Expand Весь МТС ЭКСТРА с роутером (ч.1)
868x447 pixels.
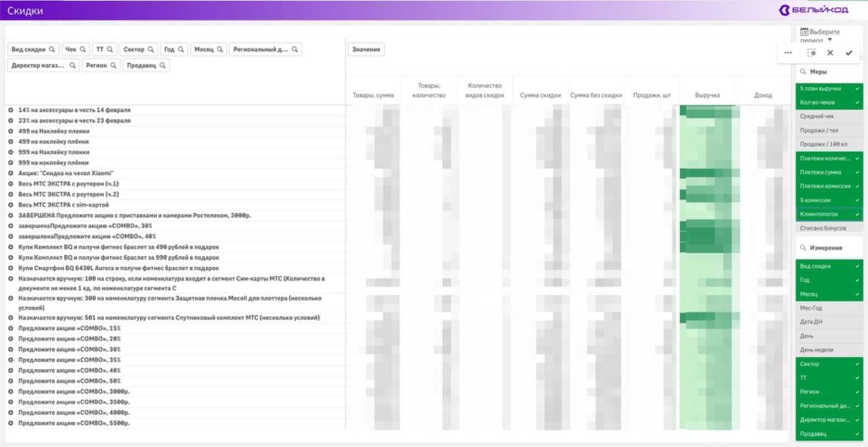pos(11,183)
